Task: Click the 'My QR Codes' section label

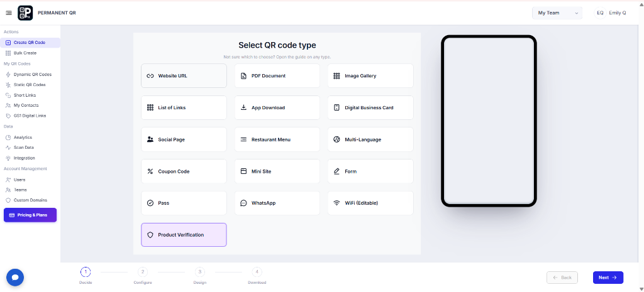Action: coord(17,63)
